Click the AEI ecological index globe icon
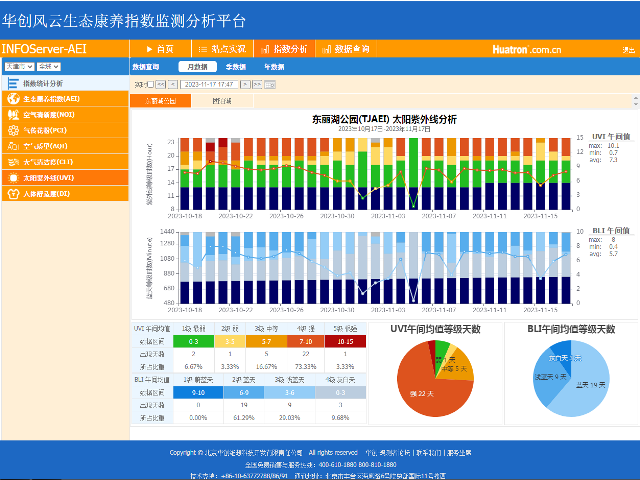Image resolution: width=640 pixels, height=480 pixels. pyautogui.click(x=13, y=99)
